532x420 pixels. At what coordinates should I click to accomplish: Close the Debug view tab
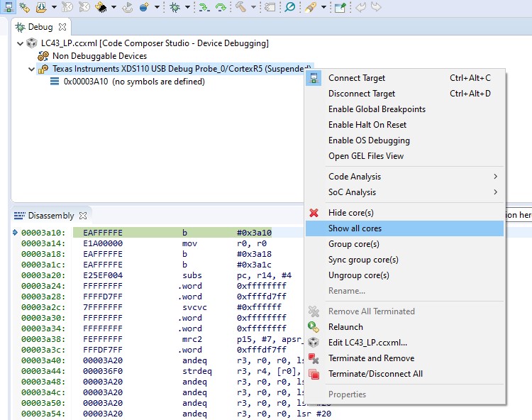tap(62, 27)
